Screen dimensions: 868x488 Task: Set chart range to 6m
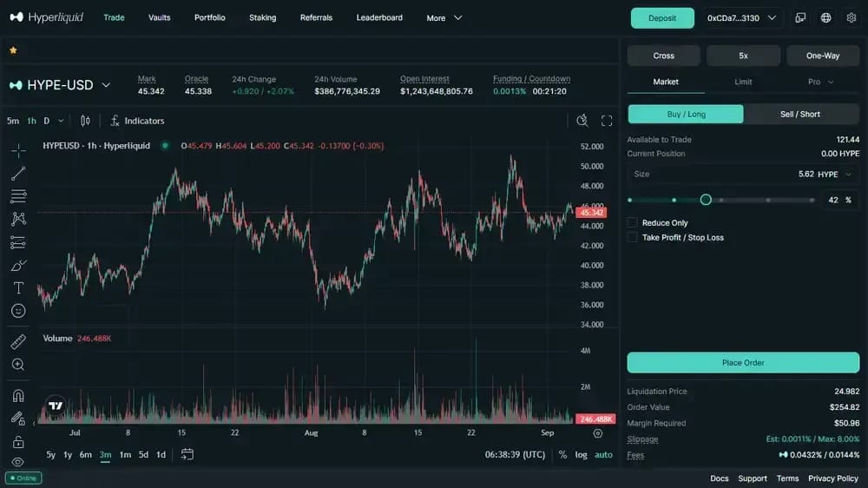[85, 454]
